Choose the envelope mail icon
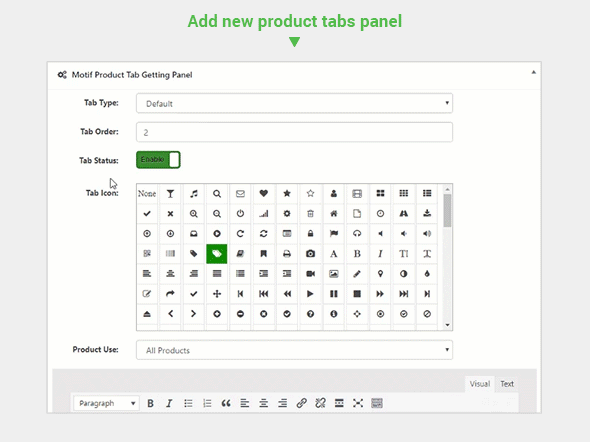Viewport: 590px width, 442px height. [x=240, y=193]
